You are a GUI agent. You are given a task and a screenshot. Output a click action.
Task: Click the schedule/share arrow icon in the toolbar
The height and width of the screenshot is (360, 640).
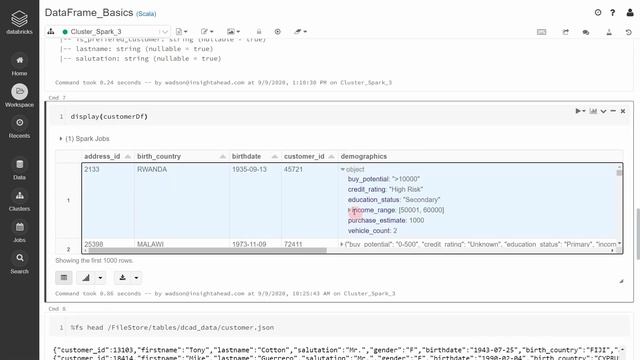(565, 32)
